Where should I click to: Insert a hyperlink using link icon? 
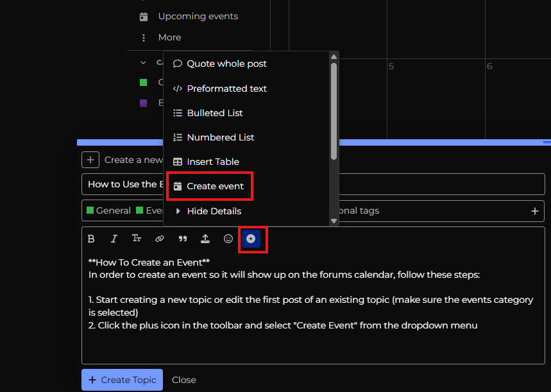pos(160,239)
